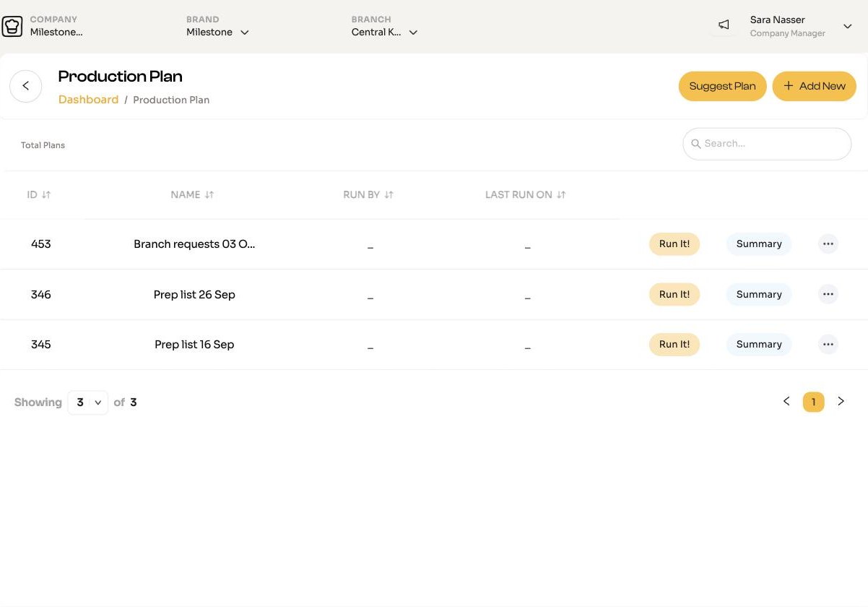The width and height of the screenshot is (868, 607).
Task: Click the chef hat company logo icon
Action: (12, 27)
